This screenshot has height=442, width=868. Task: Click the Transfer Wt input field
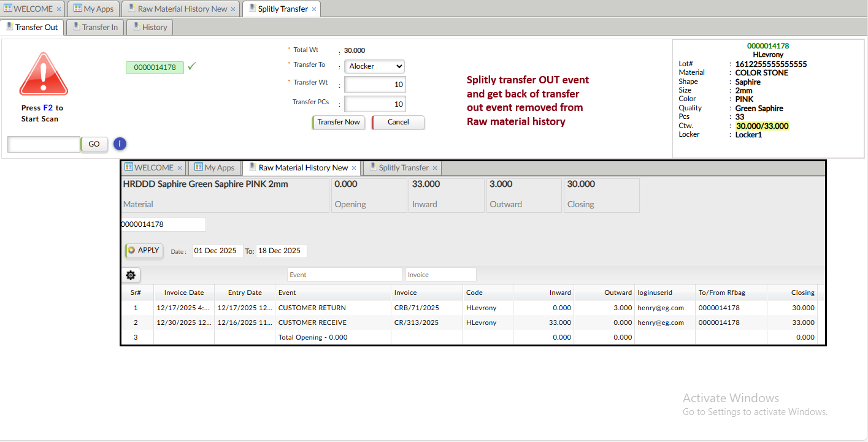[x=375, y=85]
